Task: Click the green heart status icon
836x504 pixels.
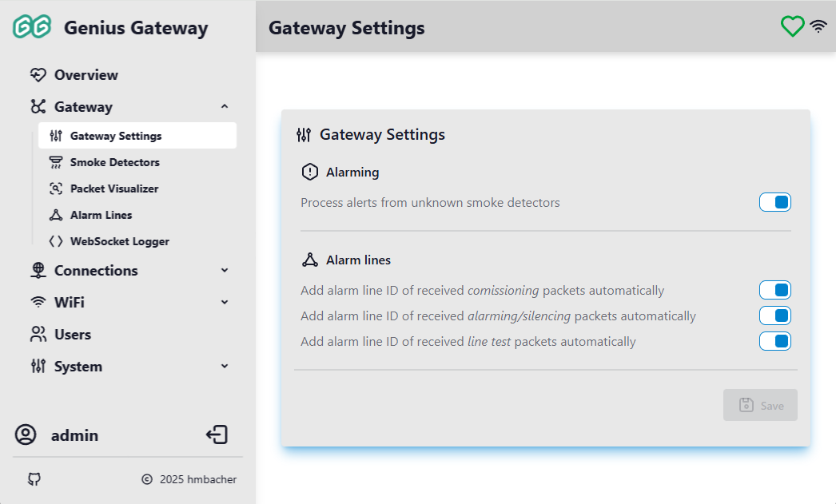Action: click(792, 27)
